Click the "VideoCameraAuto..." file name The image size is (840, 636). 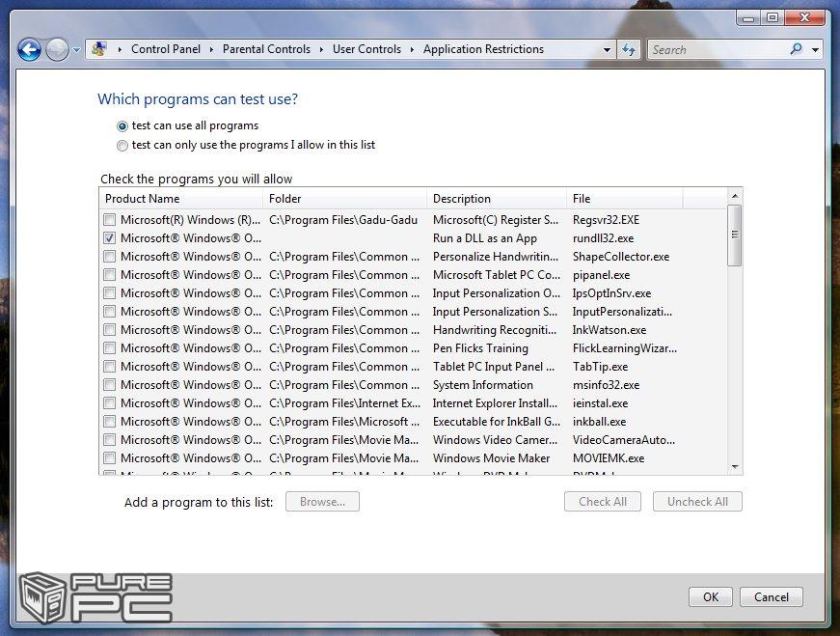click(624, 440)
